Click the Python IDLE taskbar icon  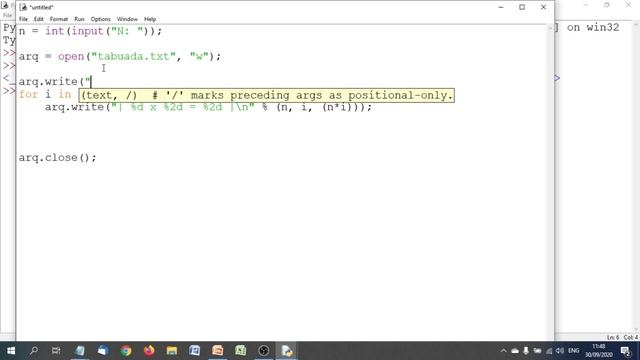coord(287,351)
